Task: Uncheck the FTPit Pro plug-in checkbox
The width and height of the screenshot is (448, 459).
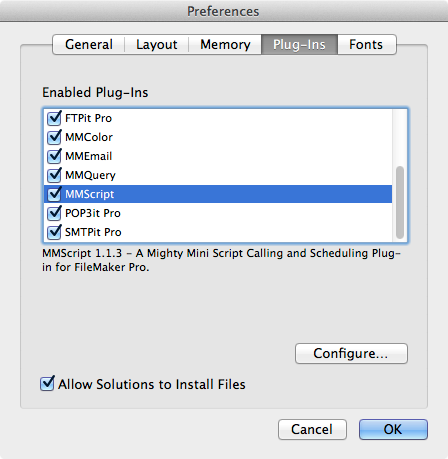Action: point(54,118)
